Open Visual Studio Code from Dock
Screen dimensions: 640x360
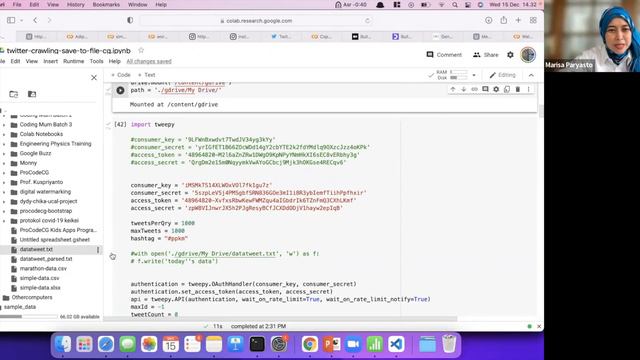tap(396, 344)
